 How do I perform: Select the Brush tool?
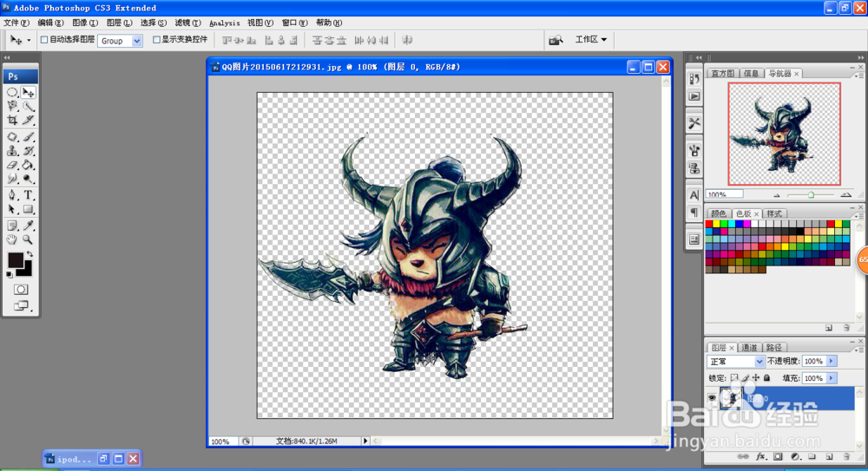(29, 137)
